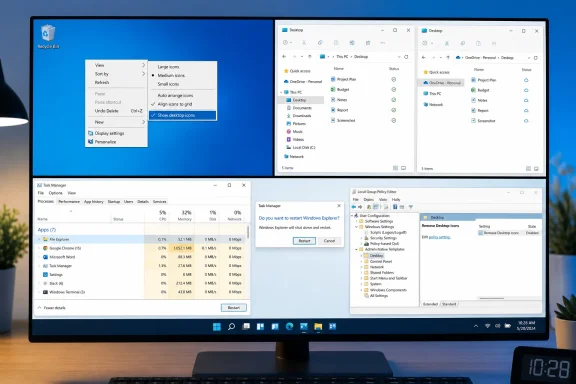Expand the Sort by submenu
576x384 pixels.
(116, 74)
